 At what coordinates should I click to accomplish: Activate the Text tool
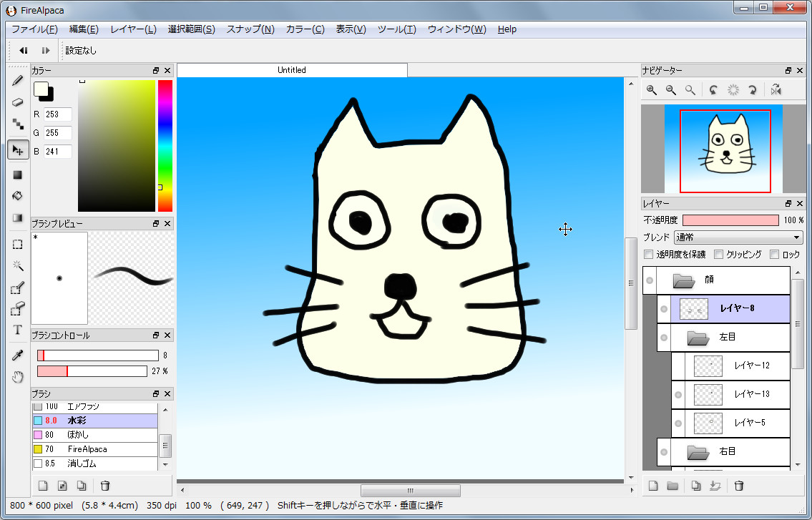point(18,331)
